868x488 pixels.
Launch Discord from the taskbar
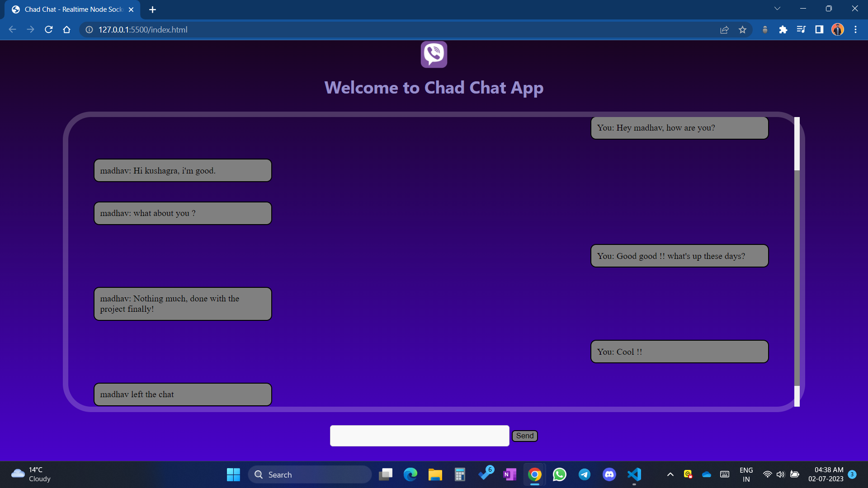click(x=609, y=474)
